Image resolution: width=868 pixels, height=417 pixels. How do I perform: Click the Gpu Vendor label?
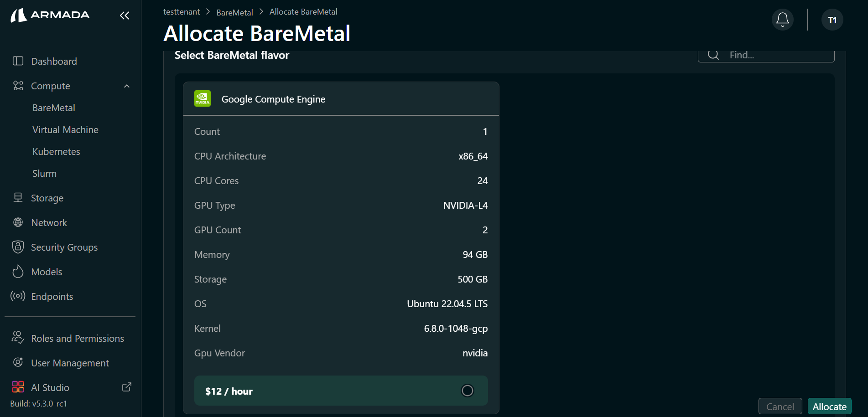pyautogui.click(x=219, y=353)
